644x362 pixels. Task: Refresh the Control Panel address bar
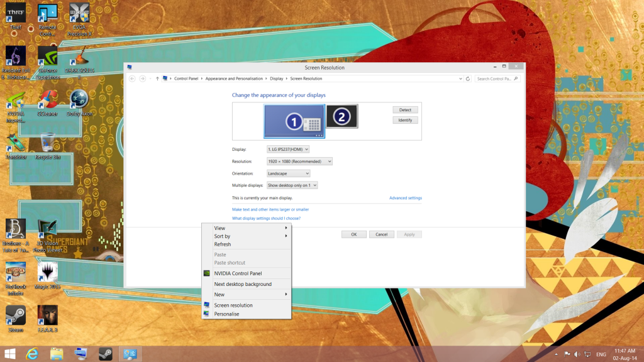(468, 79)
